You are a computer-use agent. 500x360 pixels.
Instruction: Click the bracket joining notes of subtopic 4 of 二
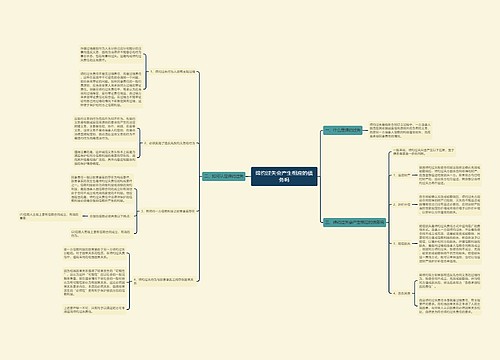pos(415,294)
